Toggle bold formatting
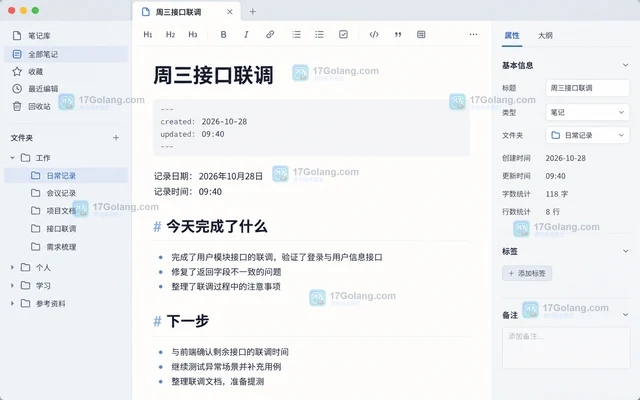640x400 pixels. pyautogui.click(x=223, y=35)
